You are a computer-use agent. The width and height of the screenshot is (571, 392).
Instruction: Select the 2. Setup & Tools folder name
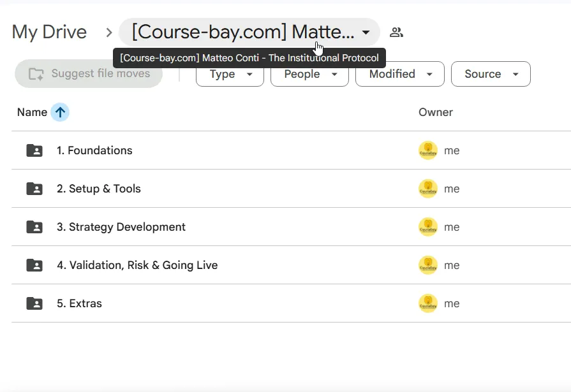click(99, 189)
